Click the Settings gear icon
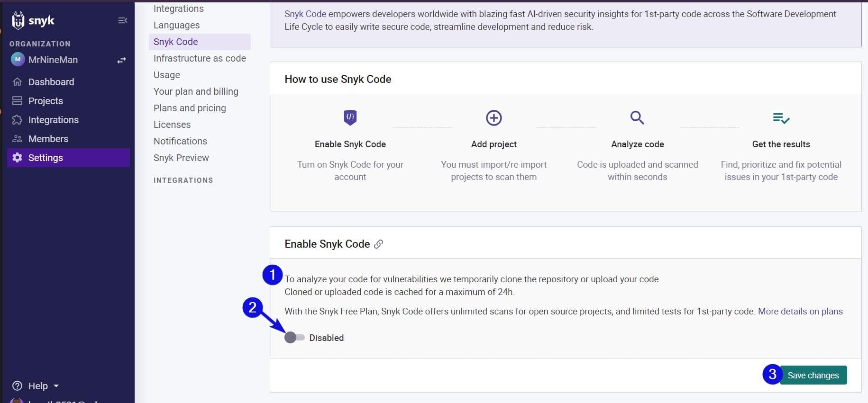 click(17, 158)
